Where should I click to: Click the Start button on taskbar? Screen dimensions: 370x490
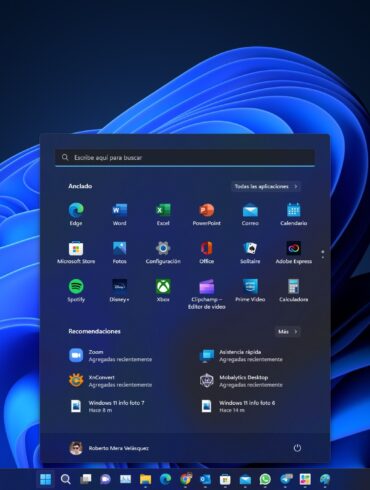45,479
